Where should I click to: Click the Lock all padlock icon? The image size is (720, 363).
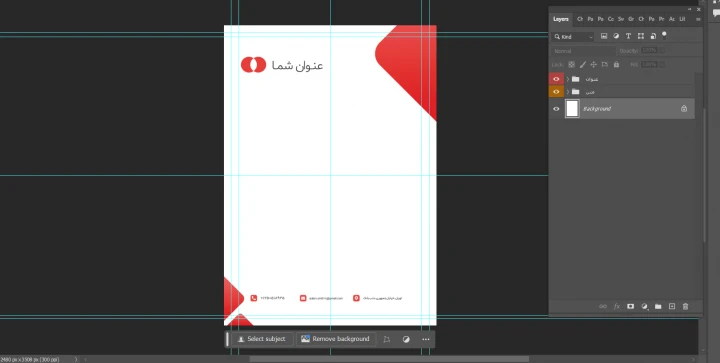[x=616, y=65]
